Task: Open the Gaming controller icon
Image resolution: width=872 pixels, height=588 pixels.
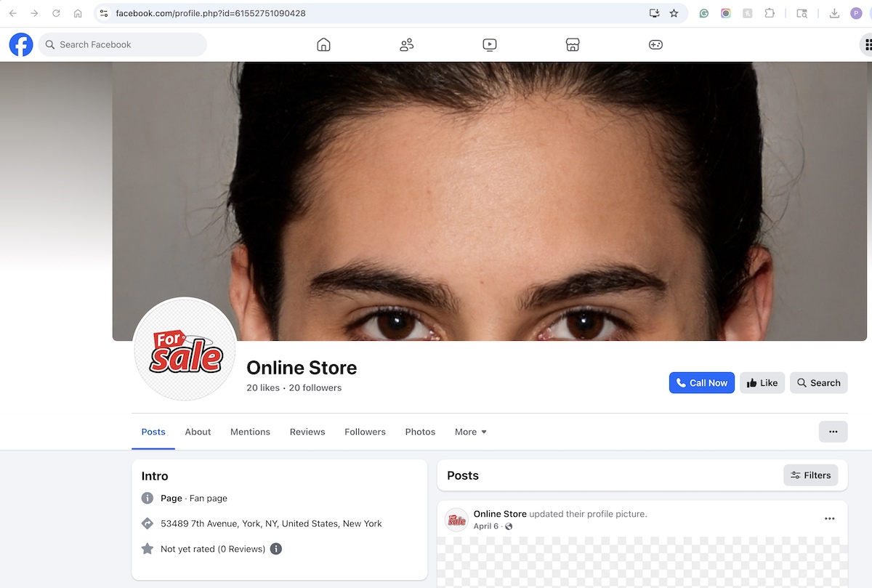Action: 655,45
